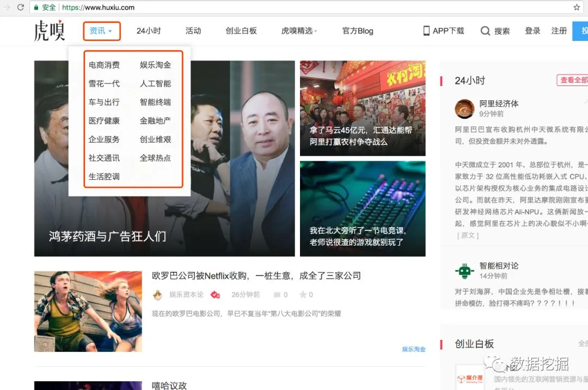588x390 pixels.
Task: Click the 娱乐资本论 author avatar
Action: pyautogui.click(x=157, y=295)
